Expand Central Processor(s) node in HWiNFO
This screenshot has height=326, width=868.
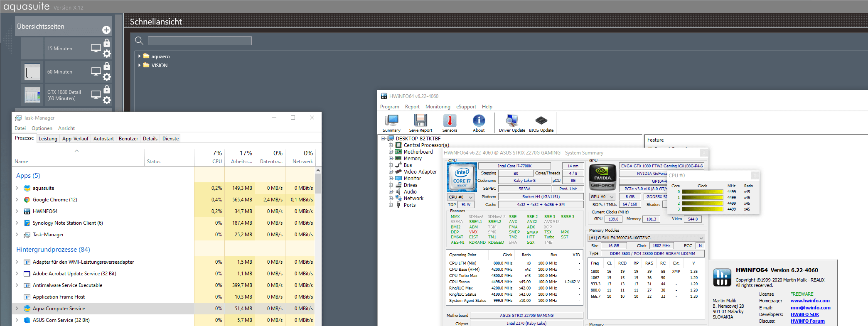[x=391, y=145]
